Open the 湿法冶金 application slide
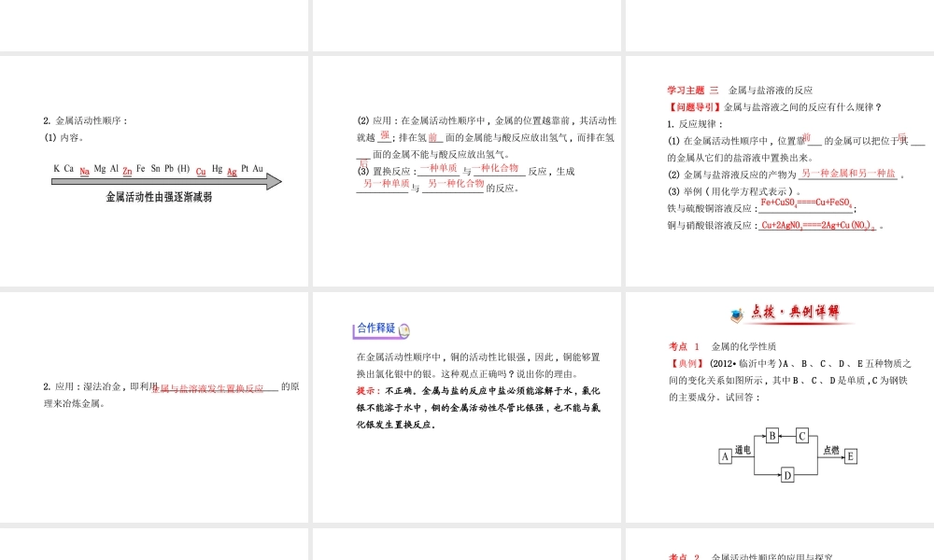This screenshot has width=934, height=560. 154,407
